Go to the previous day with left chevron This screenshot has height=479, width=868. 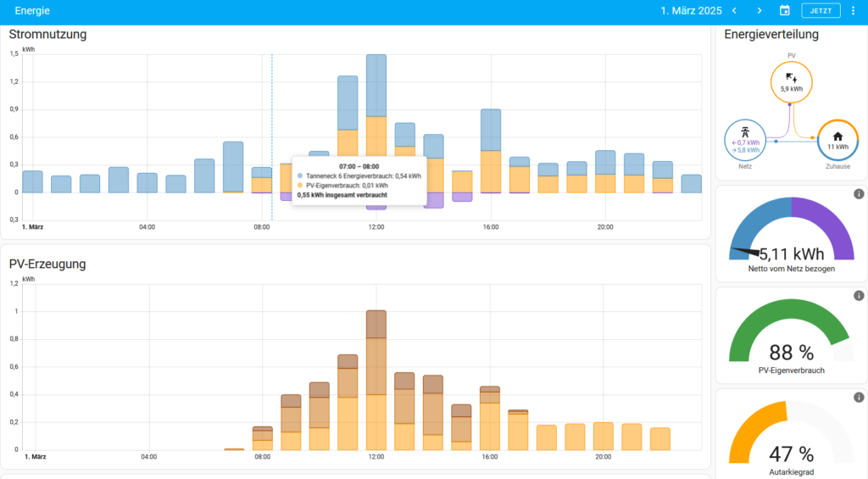point(734,11)
